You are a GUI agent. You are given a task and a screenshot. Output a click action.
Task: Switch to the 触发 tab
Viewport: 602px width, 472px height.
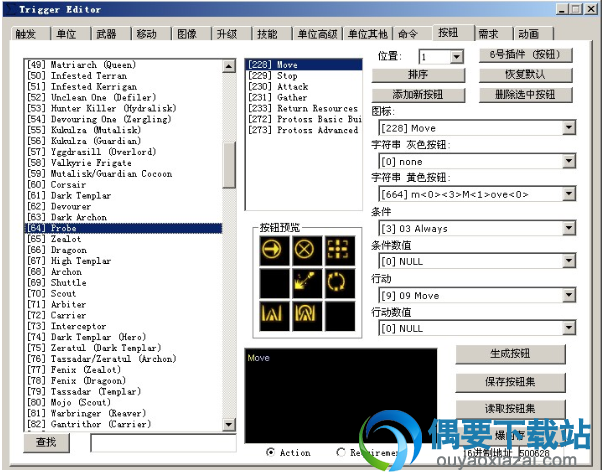pyautogui.click(x=30, y=34)
